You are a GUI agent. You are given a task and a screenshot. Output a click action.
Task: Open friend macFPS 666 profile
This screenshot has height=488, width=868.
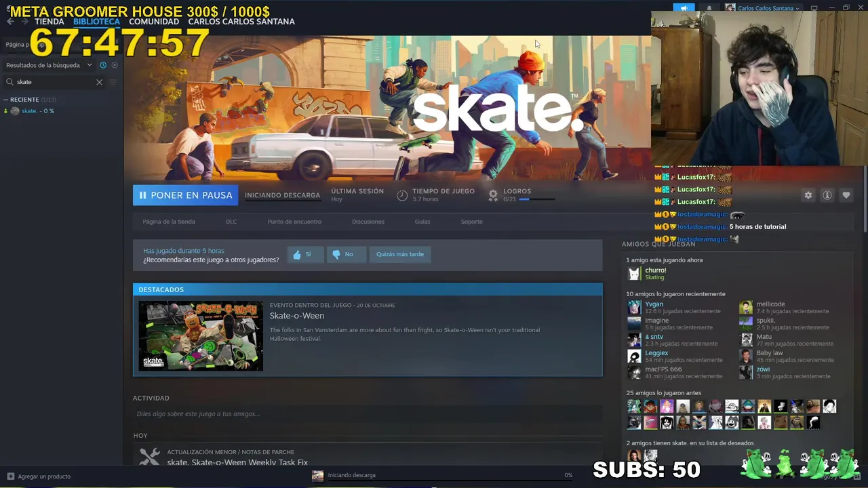pos(663,369)
